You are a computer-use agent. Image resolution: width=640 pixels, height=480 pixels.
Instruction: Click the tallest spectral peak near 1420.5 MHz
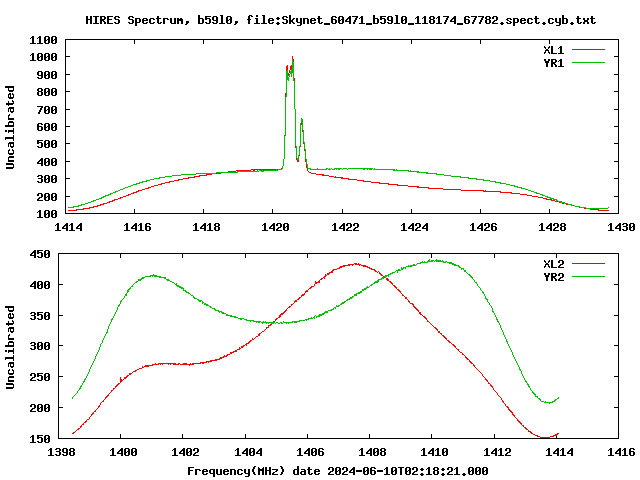(292, 57)
